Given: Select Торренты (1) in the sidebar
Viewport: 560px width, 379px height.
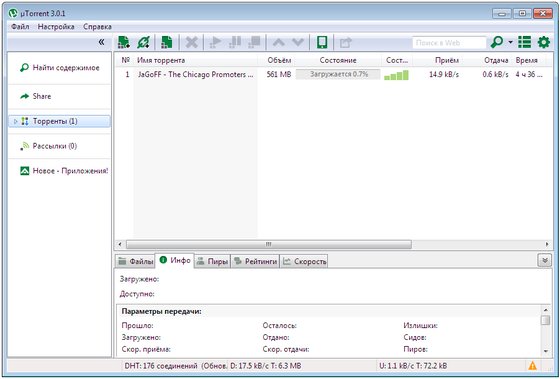Looking at the screenshot, I should click(x=59, y=121).
